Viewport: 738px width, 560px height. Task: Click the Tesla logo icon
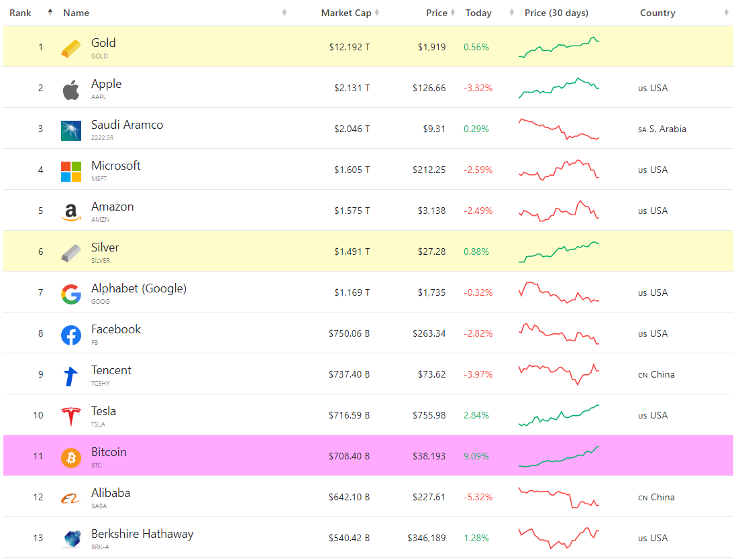click(71, 416)
